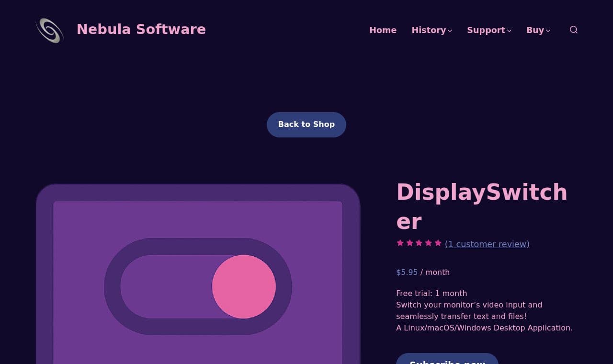This screenshot has height=364, width=613.
Task: Expand the Buy submenu chevron
Action: tap(548, 31)
